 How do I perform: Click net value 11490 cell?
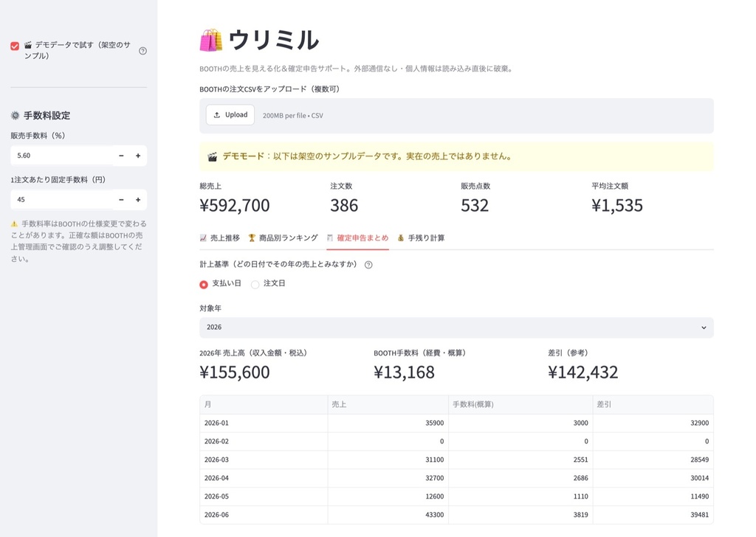click(x=653, y=496)
